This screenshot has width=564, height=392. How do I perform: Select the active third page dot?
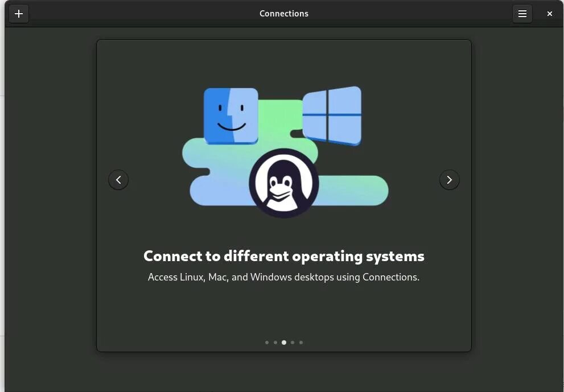click(x=284, y=343)
